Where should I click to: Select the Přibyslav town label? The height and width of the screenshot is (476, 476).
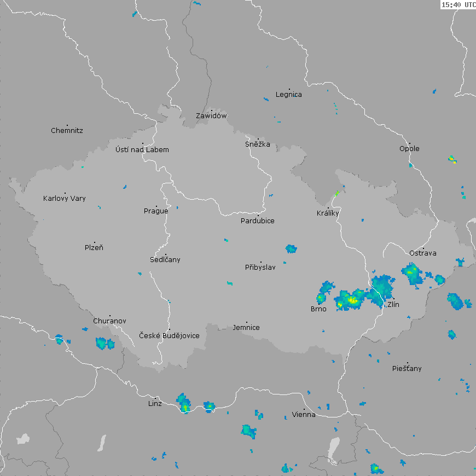(260, 268)
